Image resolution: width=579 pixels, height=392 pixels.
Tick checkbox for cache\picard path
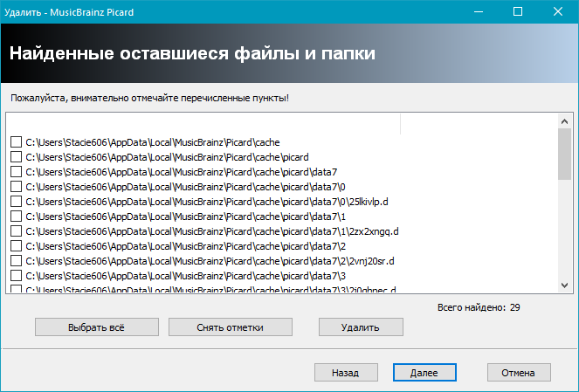point(16,157)
